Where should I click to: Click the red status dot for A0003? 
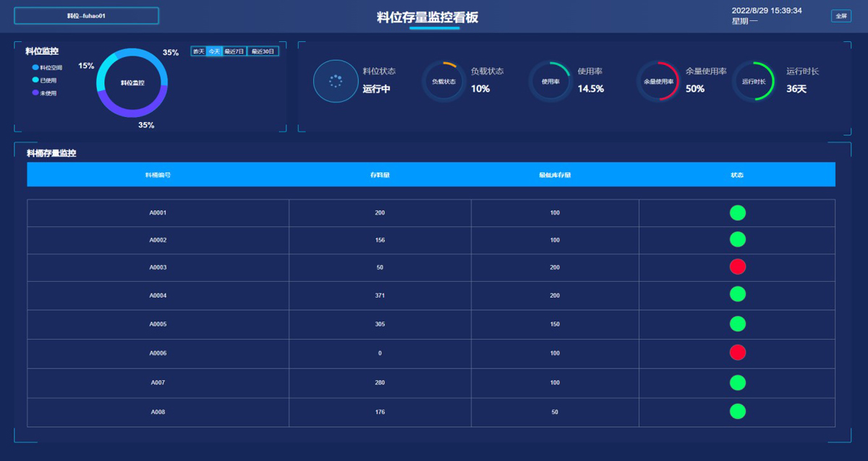point(737,267)
